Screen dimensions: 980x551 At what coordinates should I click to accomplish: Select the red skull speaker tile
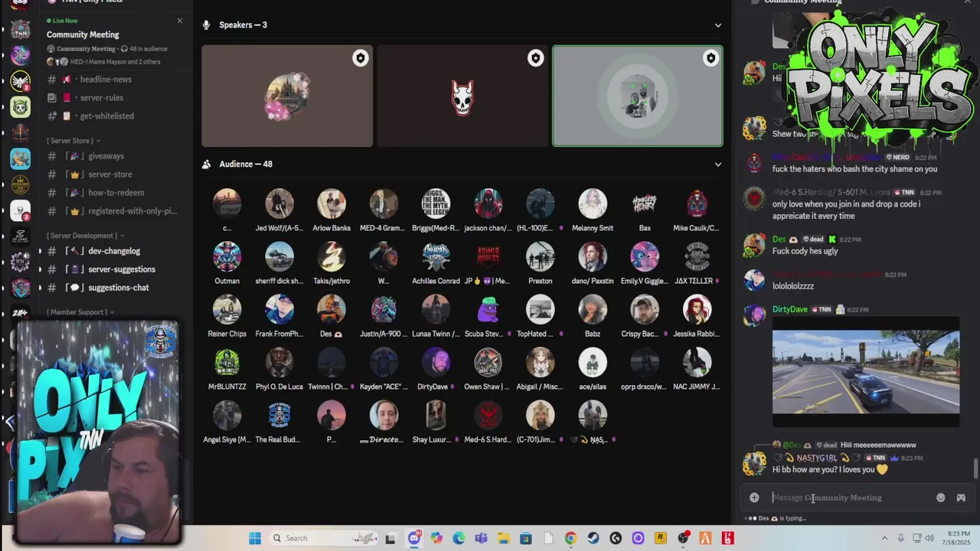tap(462, 96)
